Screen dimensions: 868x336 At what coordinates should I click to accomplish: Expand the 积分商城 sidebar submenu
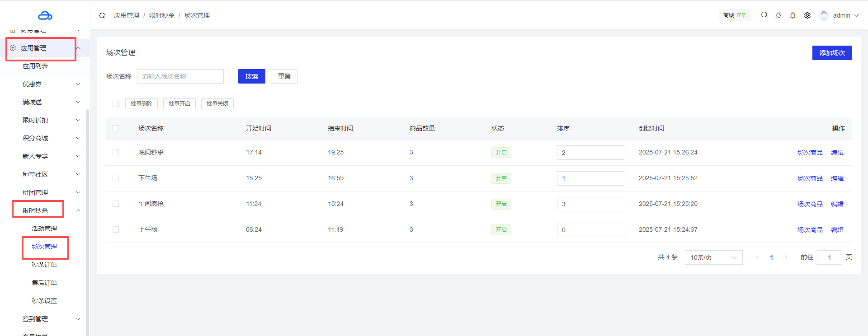(50, 138)
